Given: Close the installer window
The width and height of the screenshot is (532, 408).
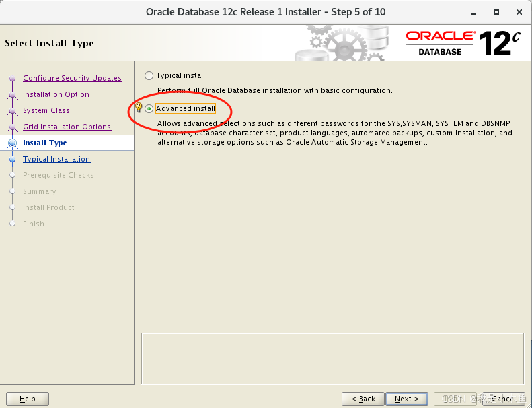Looking at the screenshot, I should [519, 12].
